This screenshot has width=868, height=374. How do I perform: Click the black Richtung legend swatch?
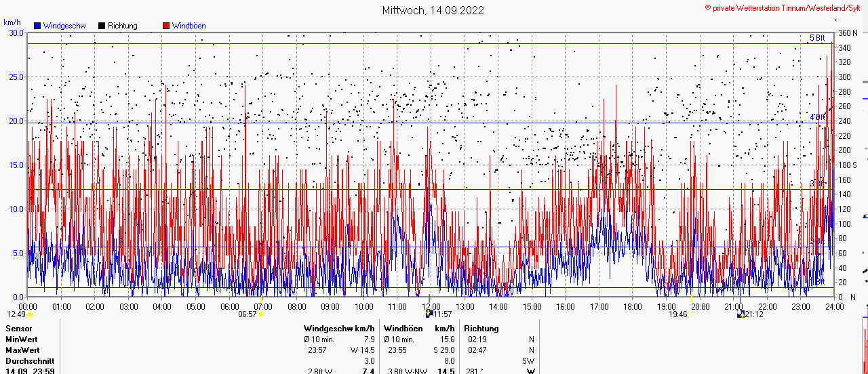click(x=102, y=26)
